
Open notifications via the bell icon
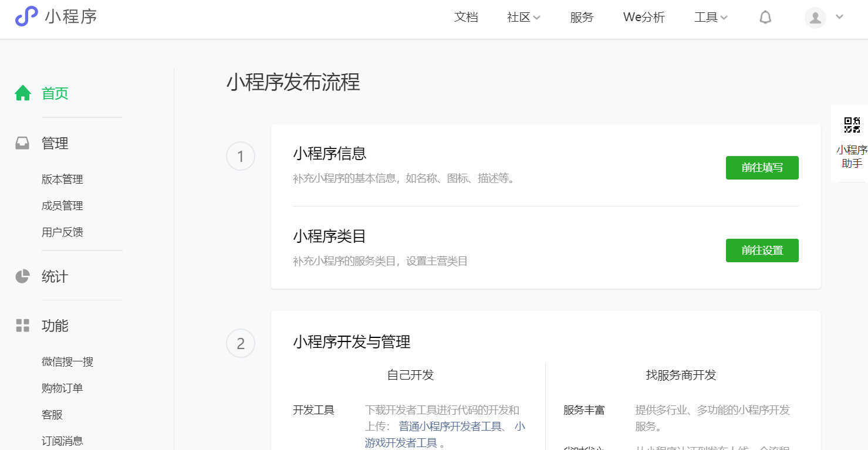point(765,18)
